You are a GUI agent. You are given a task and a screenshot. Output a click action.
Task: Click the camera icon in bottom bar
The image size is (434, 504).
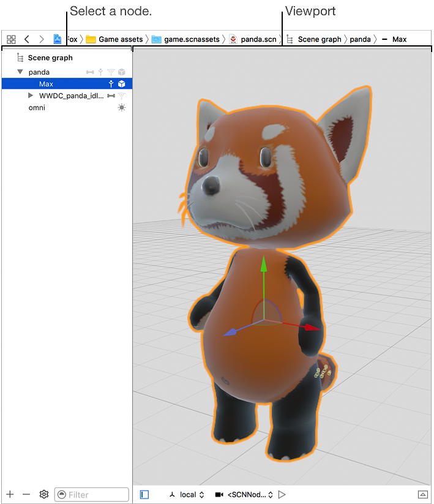pyautogui.click(x=219, y=494)
